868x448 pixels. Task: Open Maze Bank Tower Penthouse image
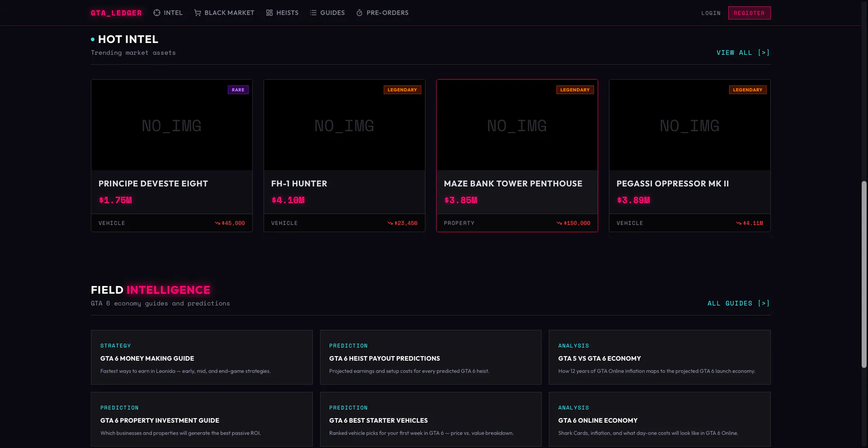click(517, 125)
